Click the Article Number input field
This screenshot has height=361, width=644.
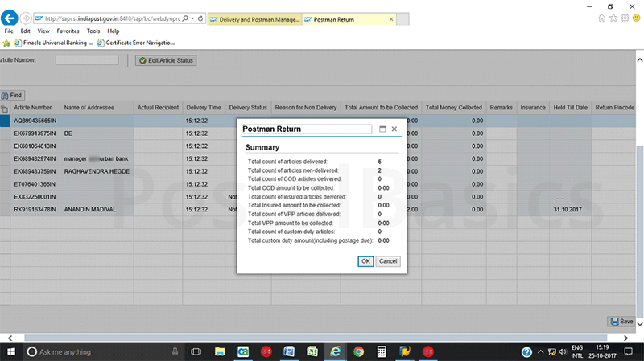pos(87,60)
